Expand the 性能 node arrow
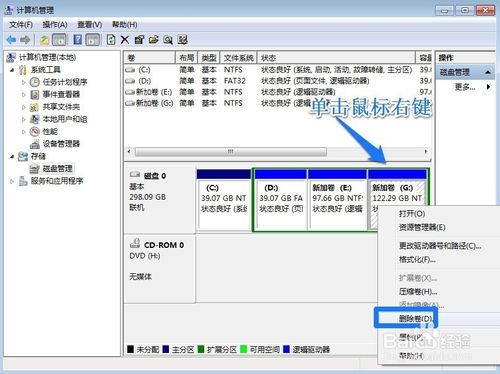500x374 pixels. tap(23, 132)
